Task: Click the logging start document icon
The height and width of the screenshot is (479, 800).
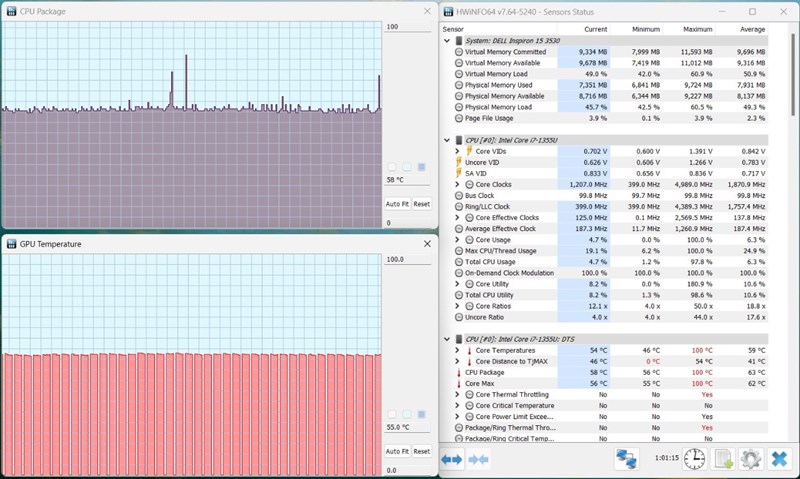Action: coord(723,459)
